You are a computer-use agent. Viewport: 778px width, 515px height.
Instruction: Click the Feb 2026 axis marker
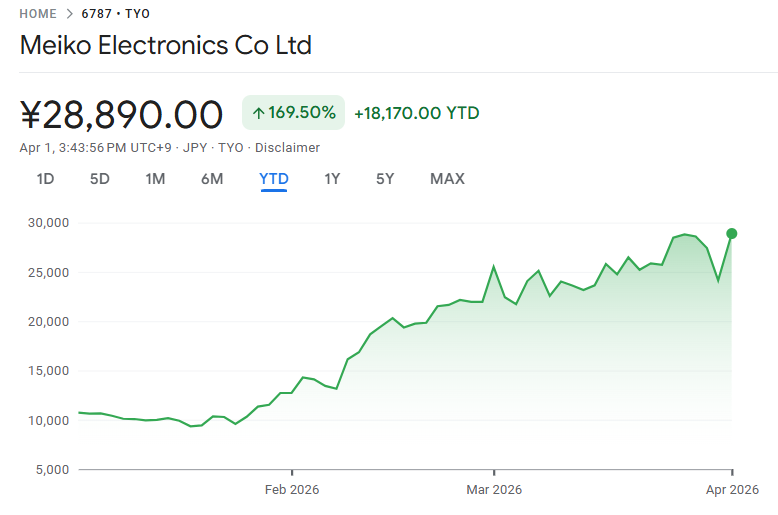292,490
